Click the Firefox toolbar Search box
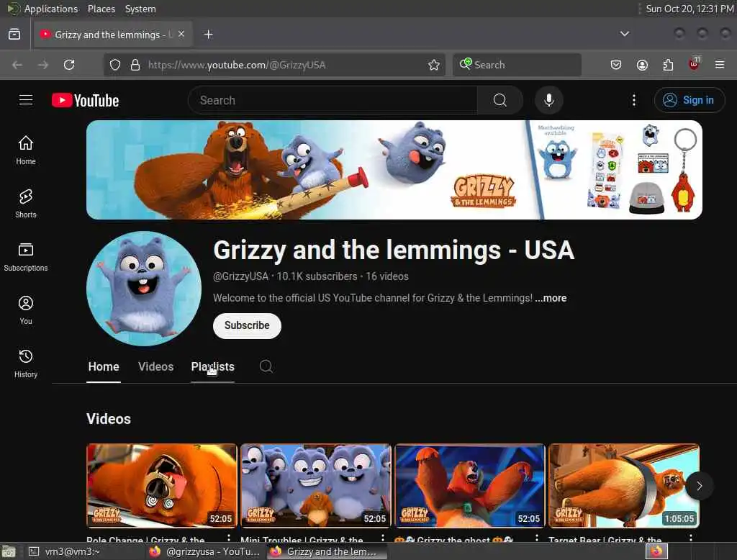The image size is (737, 560). (x=517, y=65)
